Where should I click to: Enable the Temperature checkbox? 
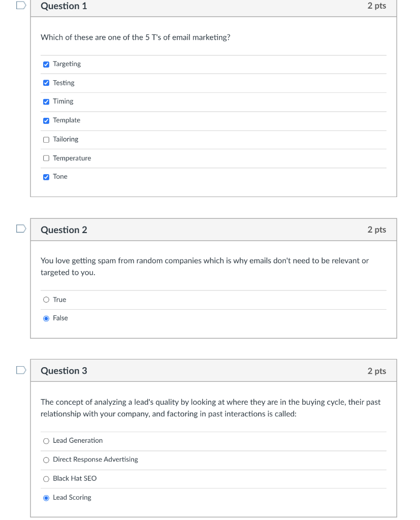46,158
